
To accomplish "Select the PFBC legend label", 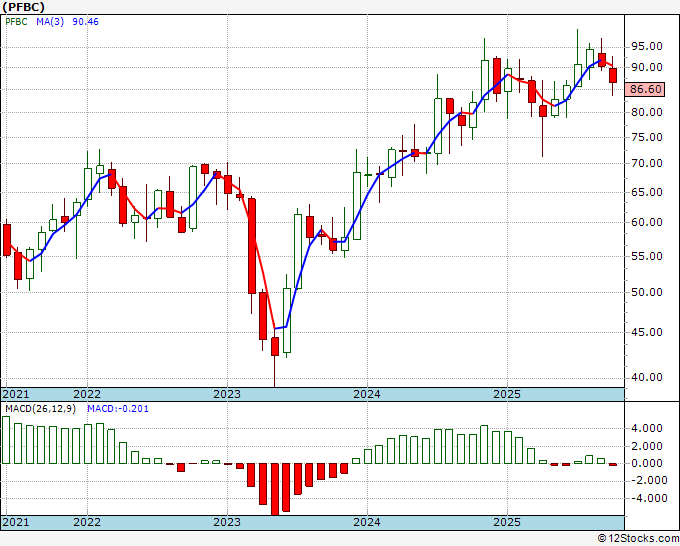I will click(16, 22).
